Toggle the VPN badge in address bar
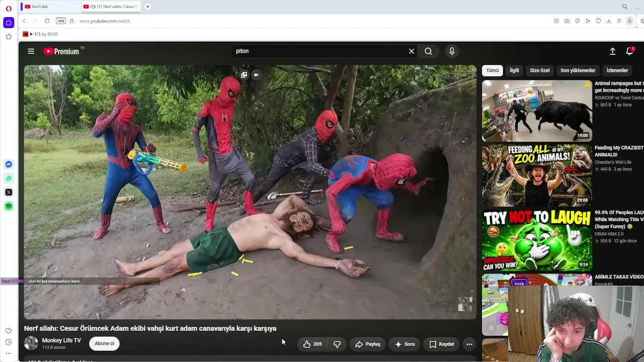Viewport: 644px width, 362px height. (x=61, y=21)
